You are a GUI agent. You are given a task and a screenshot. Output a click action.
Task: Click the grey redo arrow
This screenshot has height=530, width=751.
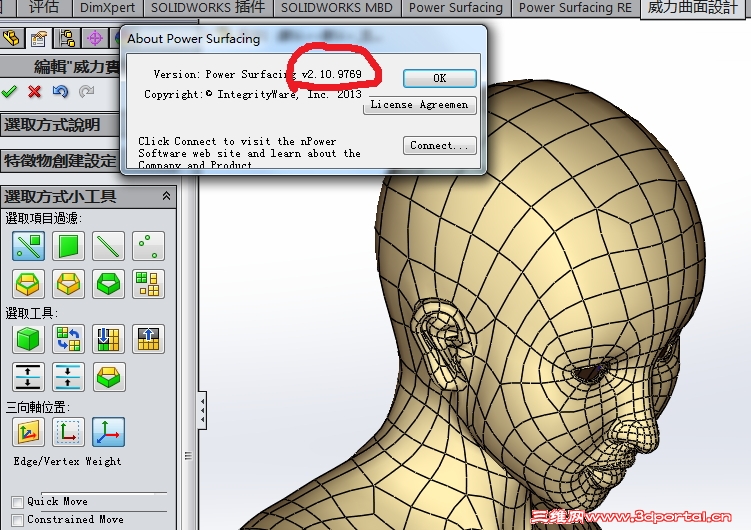coord(87,91)
